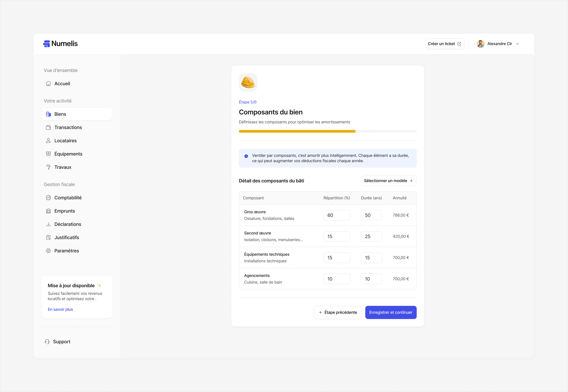Select the Déclarations download icon

(x=48, y=224)
